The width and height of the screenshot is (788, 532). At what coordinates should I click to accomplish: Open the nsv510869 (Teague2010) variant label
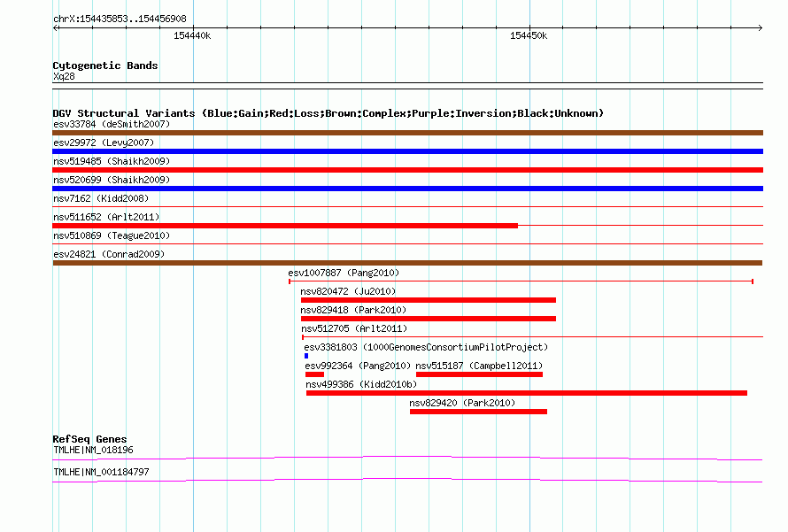[x=112, y=235]
